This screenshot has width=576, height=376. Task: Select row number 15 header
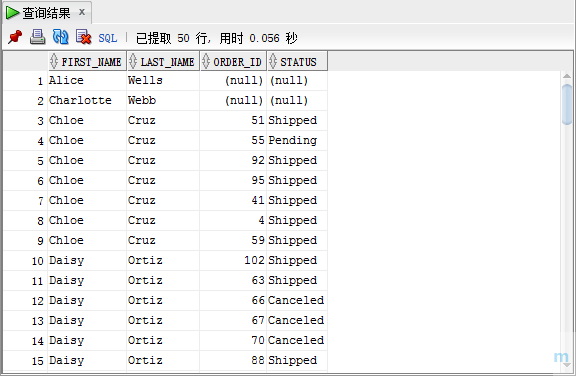click(x=25, y=361)
